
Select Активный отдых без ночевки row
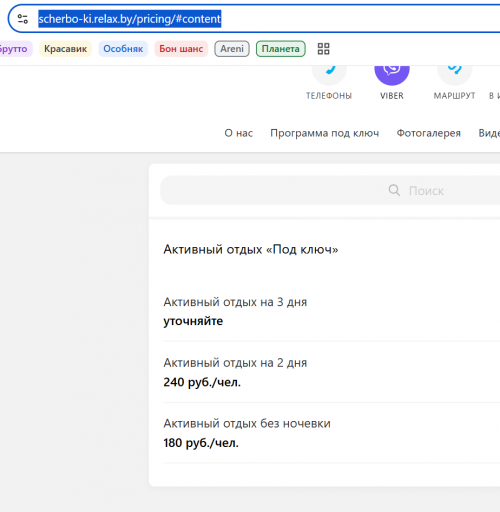point(332,433)
